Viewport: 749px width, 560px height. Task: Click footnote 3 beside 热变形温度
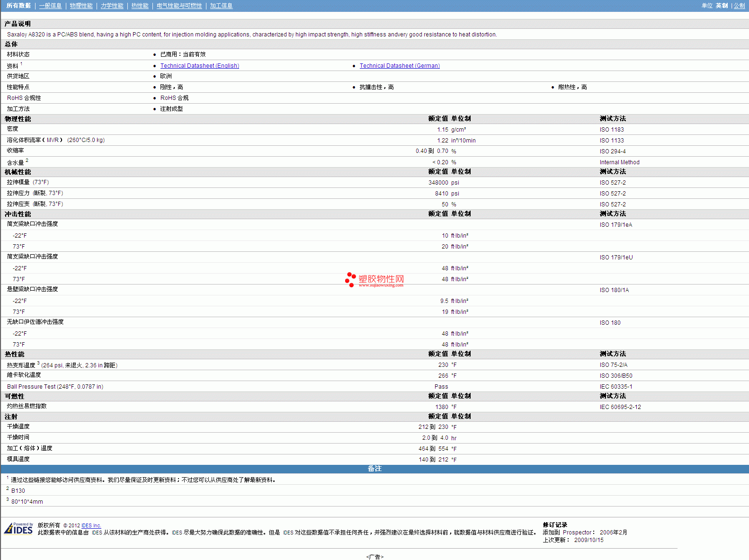tap(38, 363)
